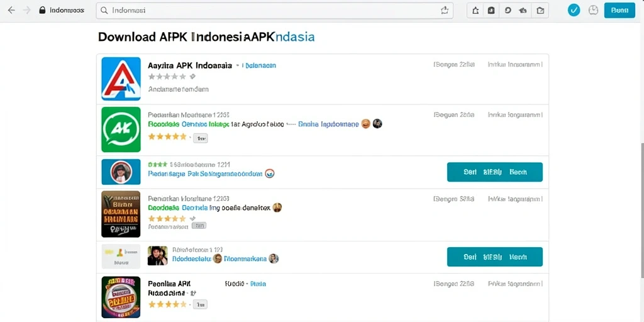Click the magnifier icon in search field
This screenshot has width=644, height=322.
[x=104, y=11]
